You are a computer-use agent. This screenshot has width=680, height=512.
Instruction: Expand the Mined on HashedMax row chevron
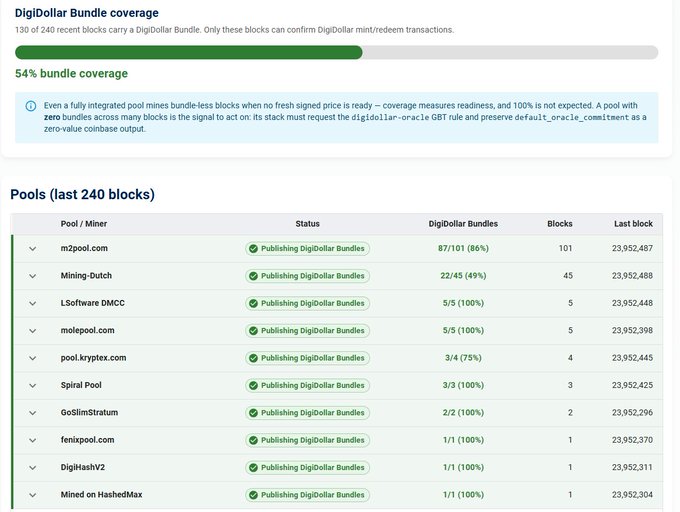33,495
